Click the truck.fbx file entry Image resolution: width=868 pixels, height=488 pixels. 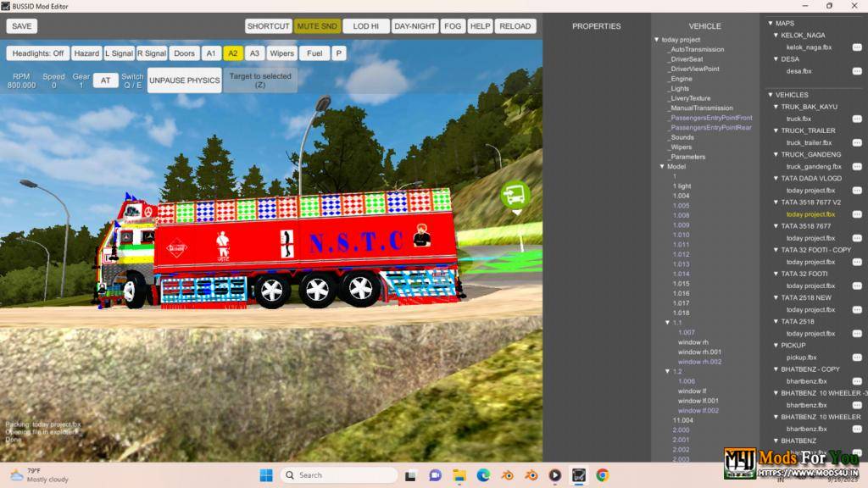click(798, 119)
